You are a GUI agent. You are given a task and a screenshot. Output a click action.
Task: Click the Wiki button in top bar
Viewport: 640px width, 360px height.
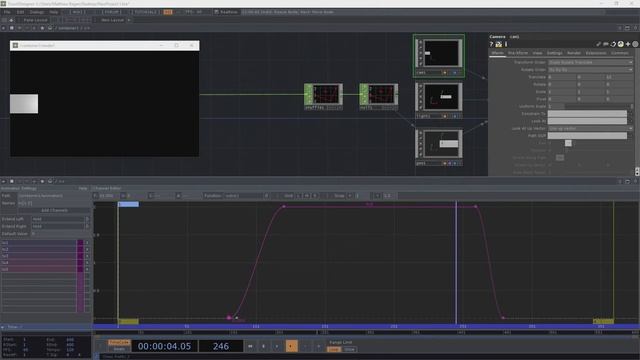pyautogui.click(x=78, y=12)
